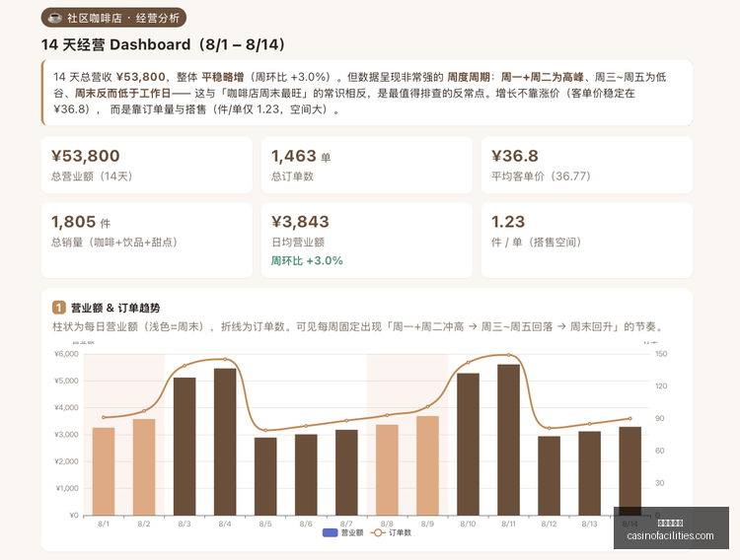Screen dimensions: 740x560
Task: Click the order-count line point above 8/13
Action: pos(589,424)
